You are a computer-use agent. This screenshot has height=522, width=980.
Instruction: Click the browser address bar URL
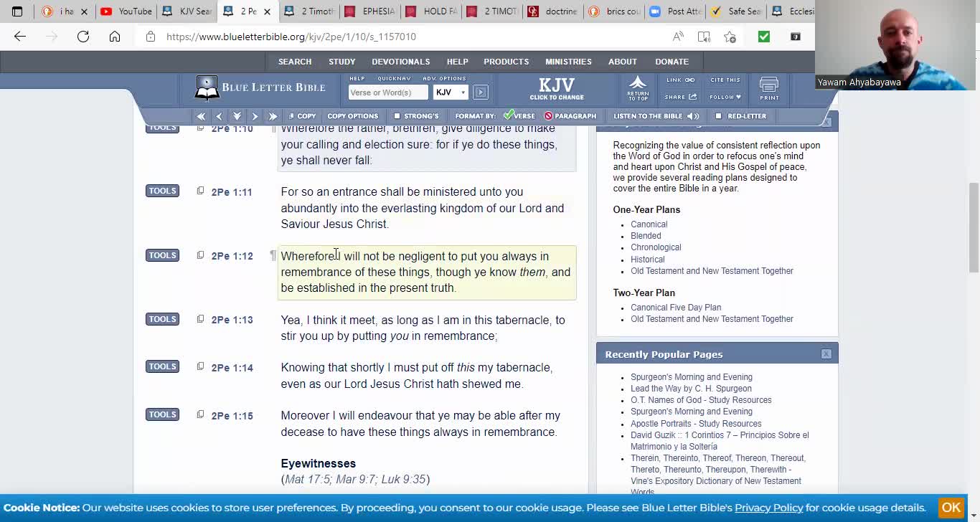pyautogui.click(x=291, y=37)
